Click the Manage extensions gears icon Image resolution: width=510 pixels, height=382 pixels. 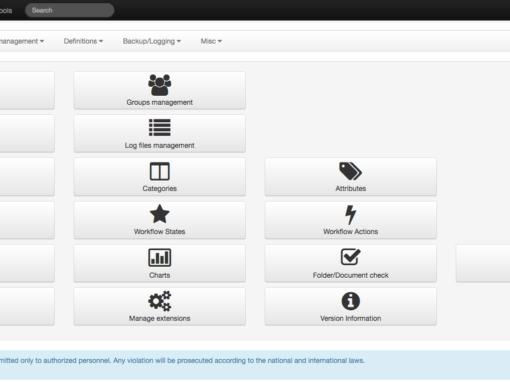point(160,301)
